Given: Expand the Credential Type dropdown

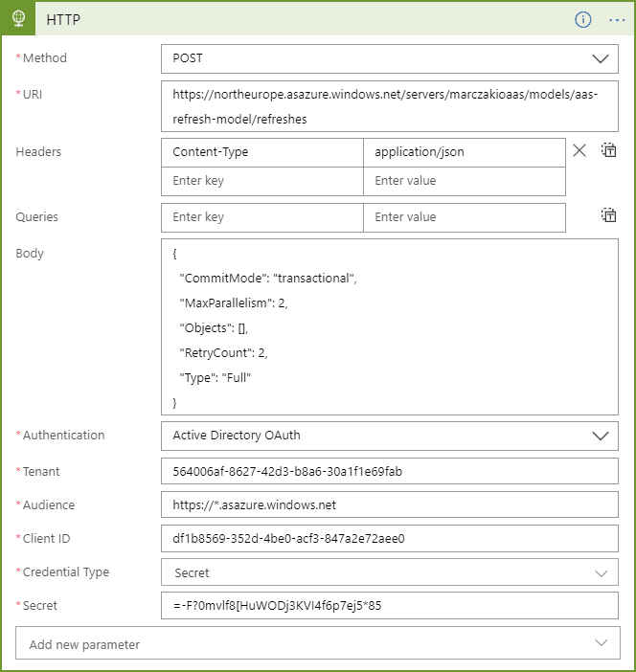Looking at the screenshot, I should (390, 572).
